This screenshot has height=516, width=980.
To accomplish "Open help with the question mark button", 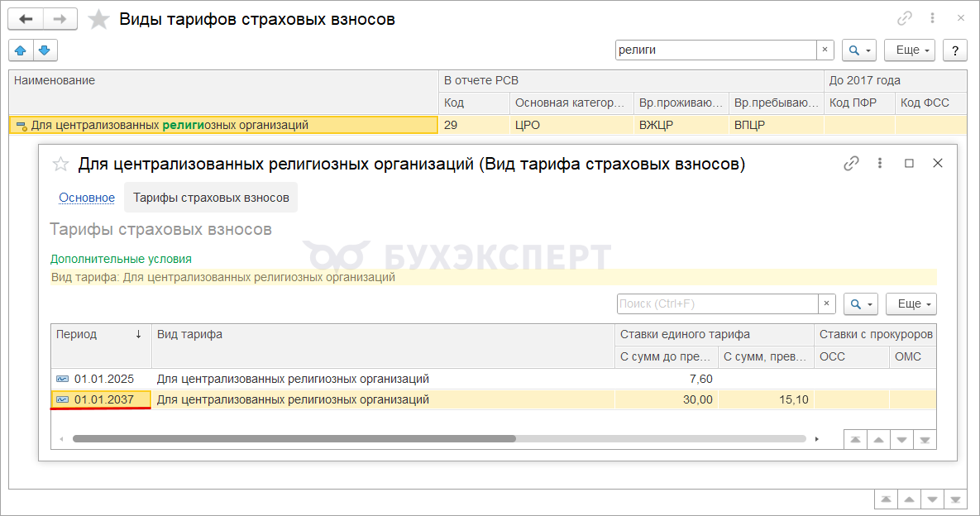I will (955, 50).
